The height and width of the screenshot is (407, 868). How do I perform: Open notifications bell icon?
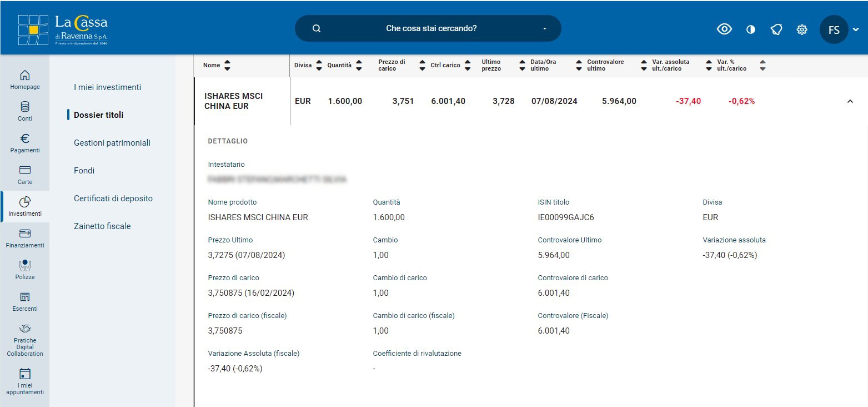click(776, 29)
